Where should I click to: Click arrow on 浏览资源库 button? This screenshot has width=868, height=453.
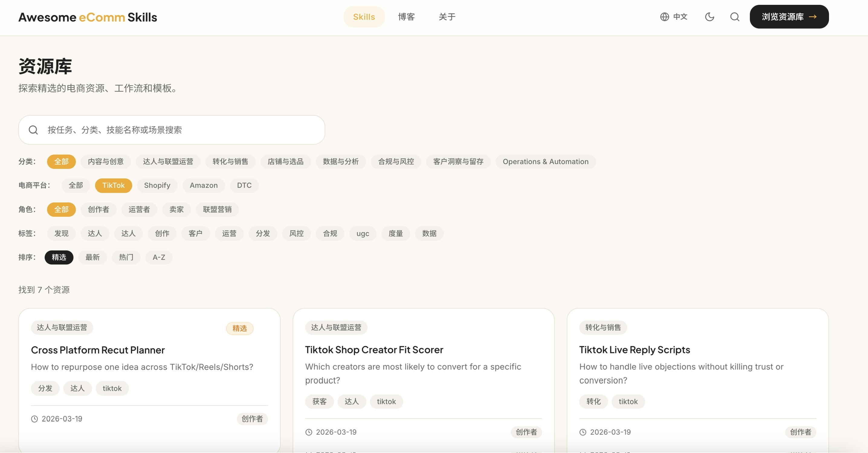click(x=813, y=17)
